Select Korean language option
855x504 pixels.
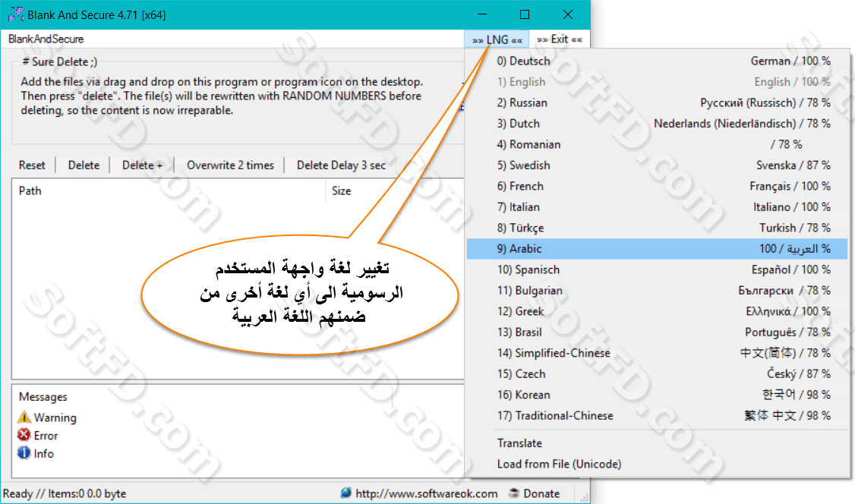[657, 395]
